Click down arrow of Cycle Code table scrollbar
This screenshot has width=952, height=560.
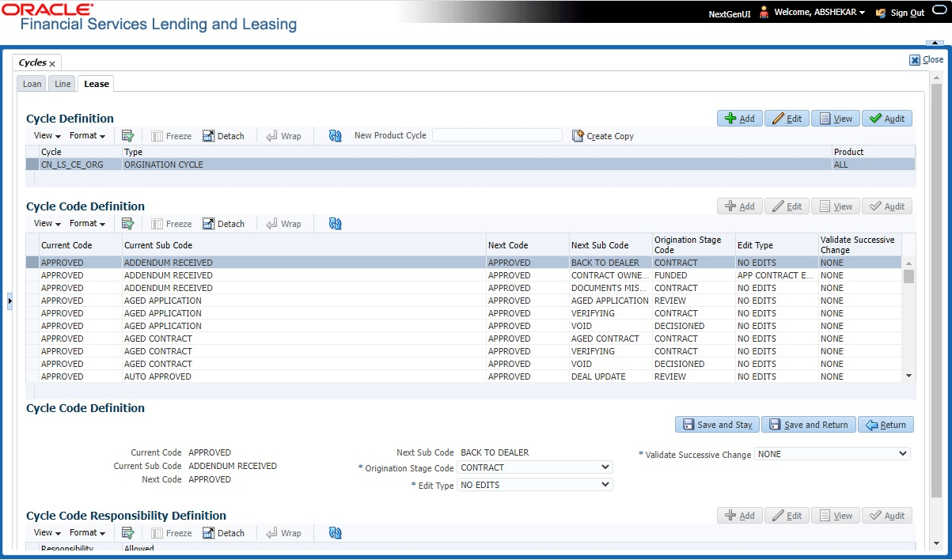coord(908,376)
